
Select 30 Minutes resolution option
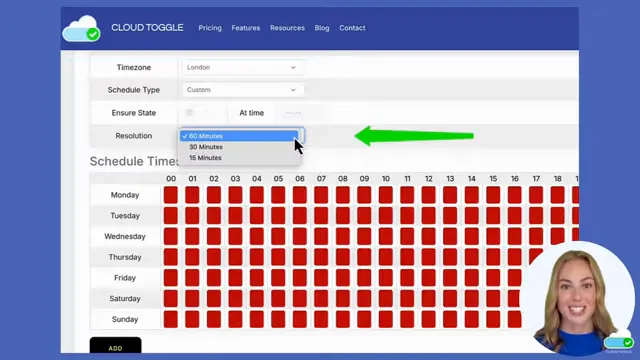click(239, 147)
